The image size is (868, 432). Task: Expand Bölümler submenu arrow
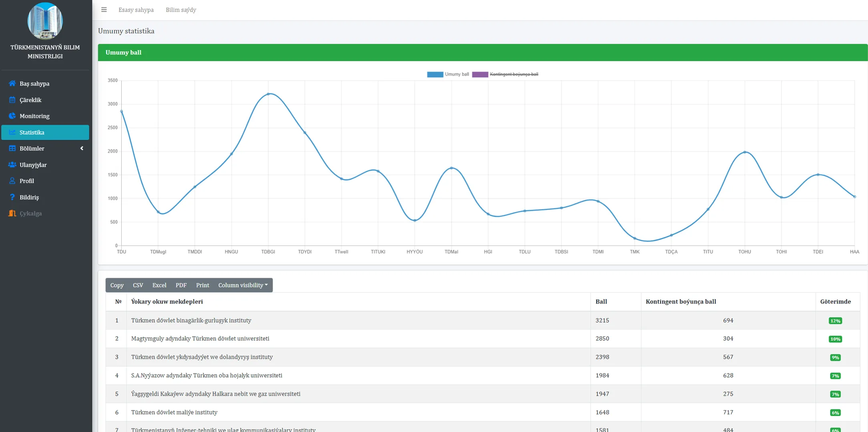82,148
